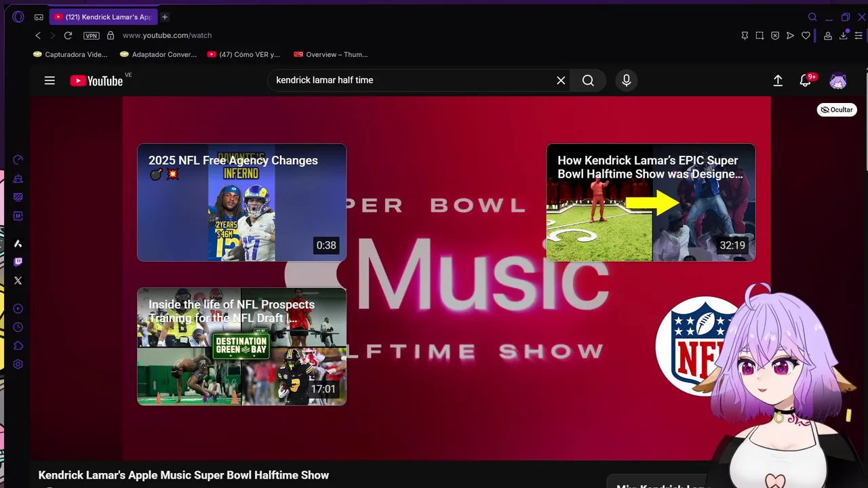This screenshot has width=868, height=488.
Task: Open the YouTube create upload icon
Action: [778, 81]
